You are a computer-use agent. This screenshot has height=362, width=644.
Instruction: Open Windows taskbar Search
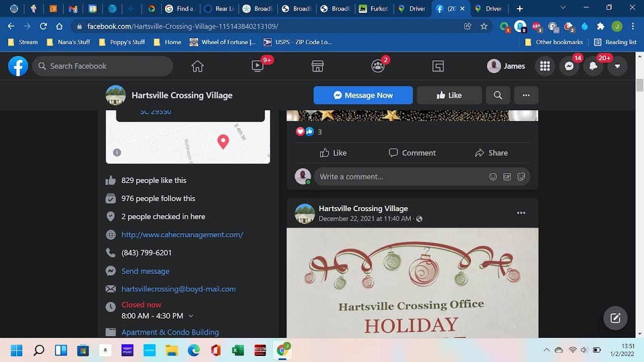[x=39, y=350]
